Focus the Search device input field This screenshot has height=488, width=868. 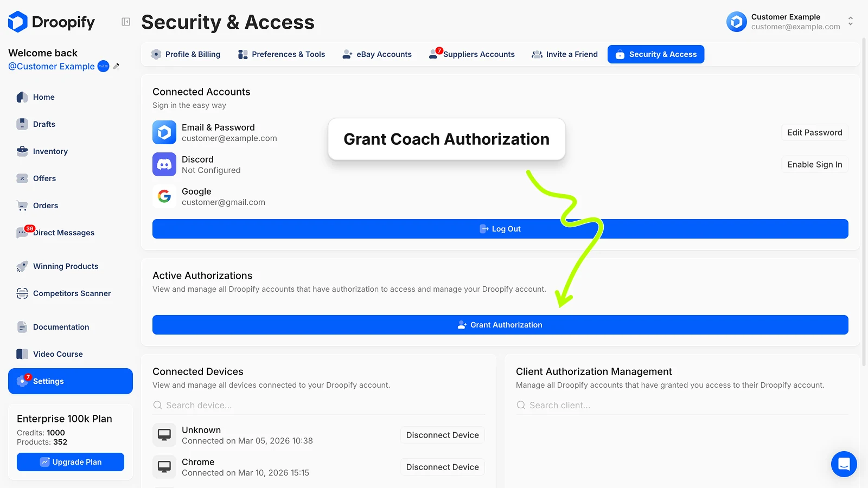(x=320, y=405)
